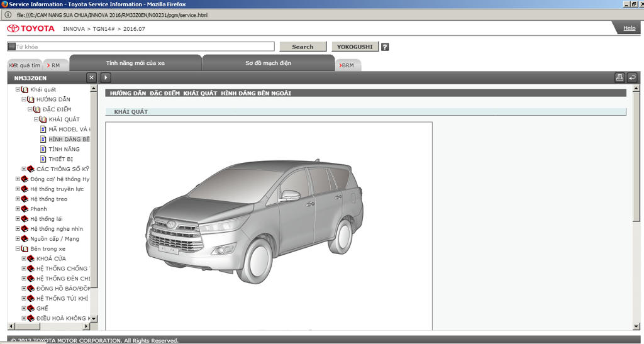Collapse the Bên trong xe node
644x344 pixels.
pyautogui.click(x=18, y=249)
